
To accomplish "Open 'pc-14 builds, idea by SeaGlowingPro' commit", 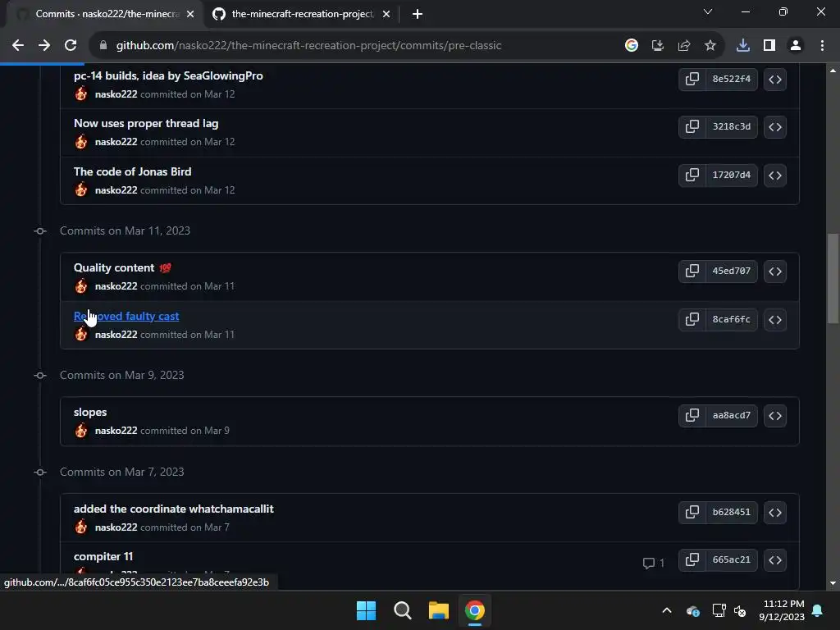I will tap(168, 75).
